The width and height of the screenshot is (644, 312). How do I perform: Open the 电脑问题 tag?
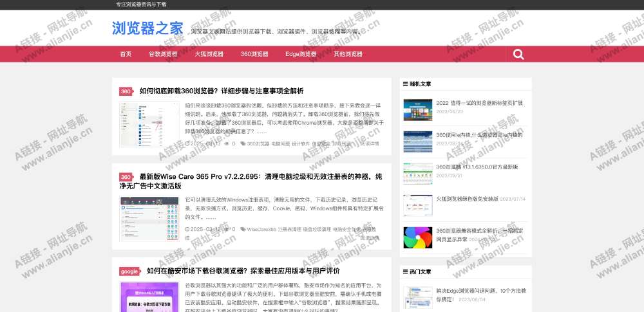[x=281, y=143]
